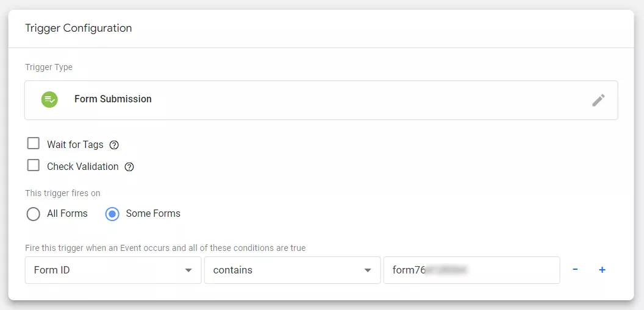The image size is (644, 310).
Task: Click the arrow of the contains dropdown
Action: pos(368,270)
